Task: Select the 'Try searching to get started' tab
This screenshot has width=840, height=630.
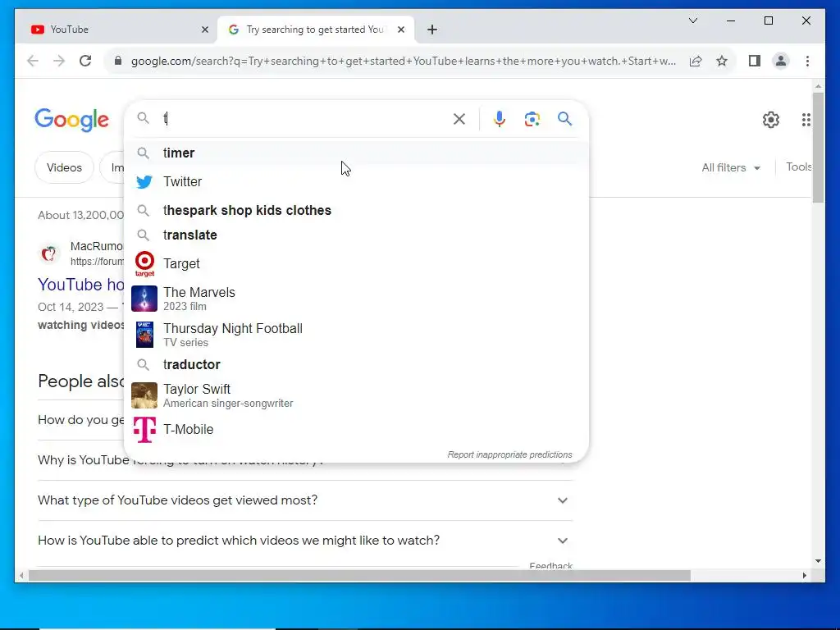Action: point(315,30)
